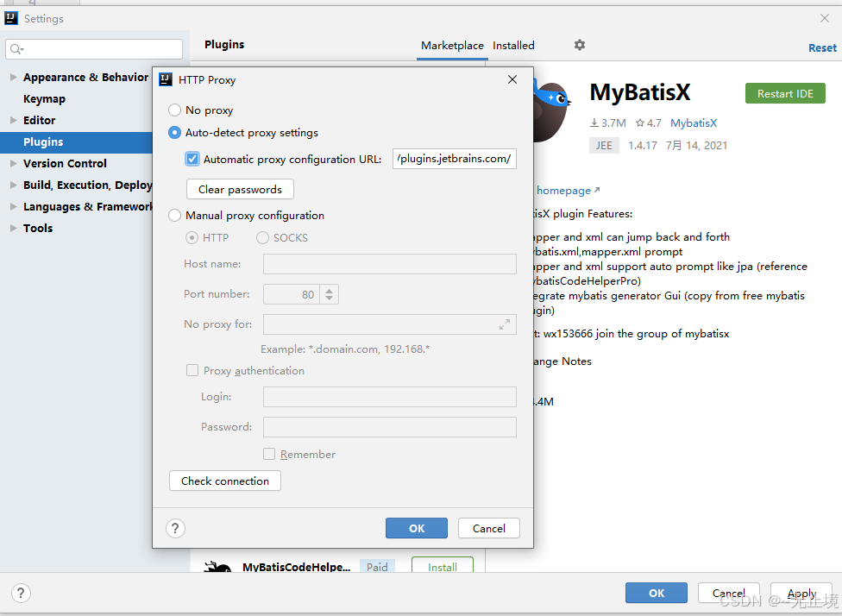Screen dimensions: 842x616
Task: Click the Port number value field
Action: (292, 294)
